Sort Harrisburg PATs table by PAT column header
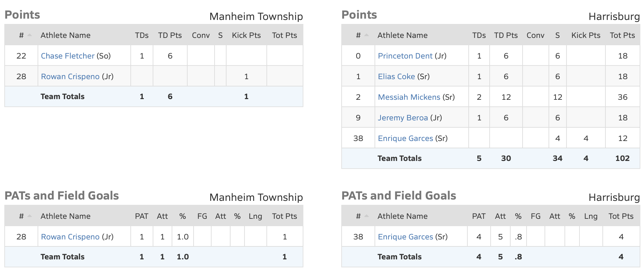The height and width of the screenshot is (278, 644). [479, 216]
